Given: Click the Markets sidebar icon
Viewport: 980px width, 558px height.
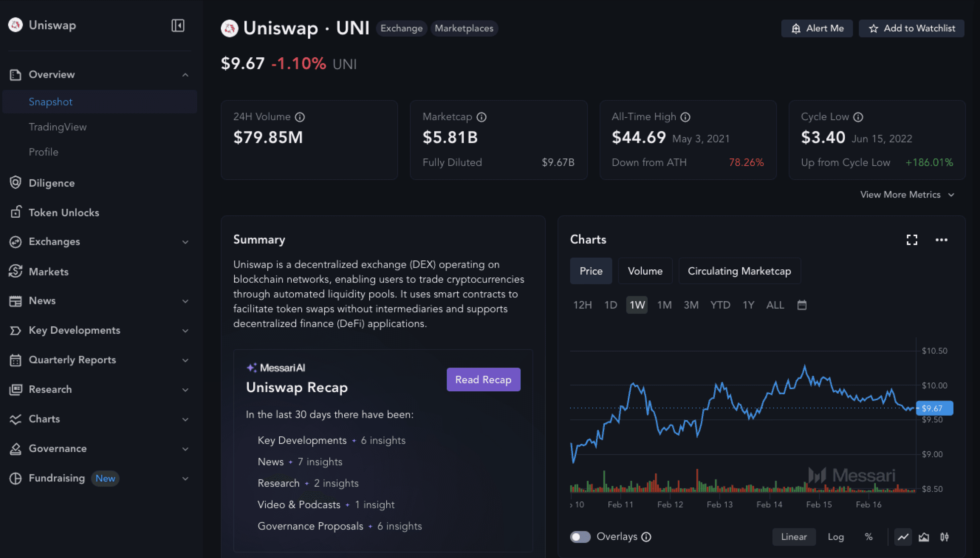Looking at the screenshot, I should 15,271.
